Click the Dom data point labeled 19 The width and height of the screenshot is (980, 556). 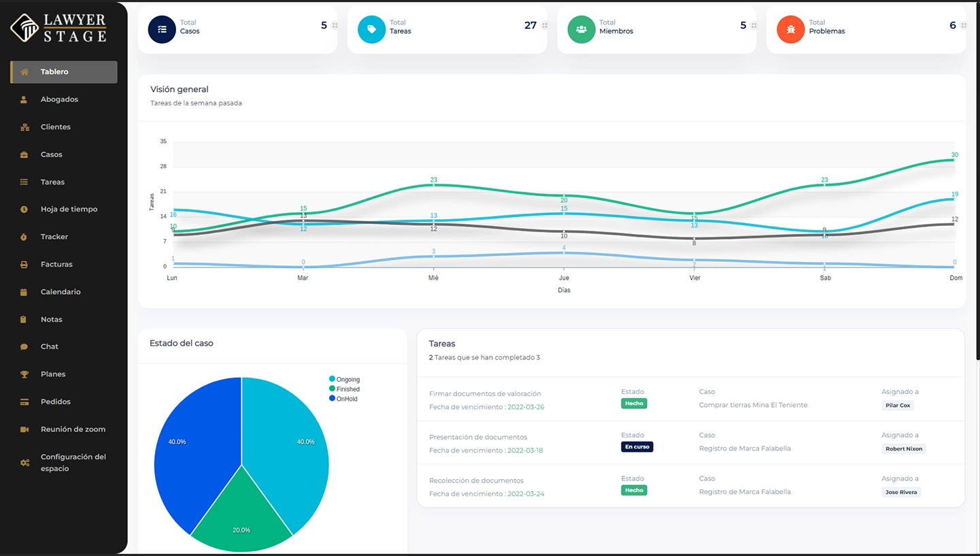click(955, 199)
